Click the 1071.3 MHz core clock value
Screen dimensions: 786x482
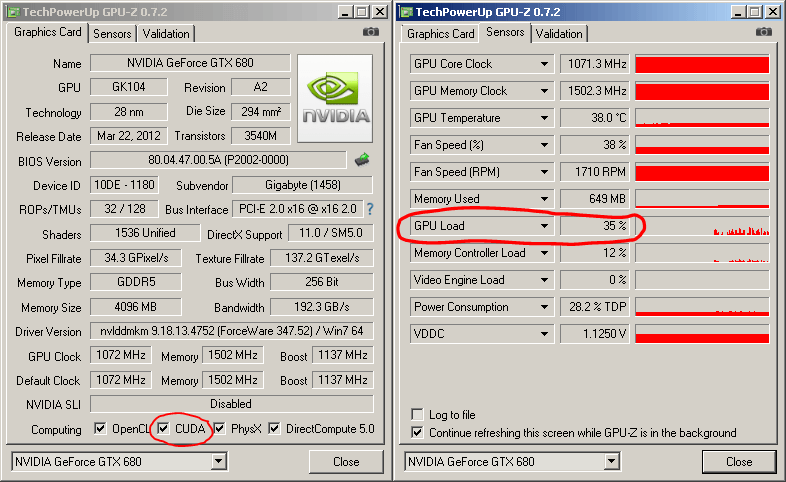(595, 64)
